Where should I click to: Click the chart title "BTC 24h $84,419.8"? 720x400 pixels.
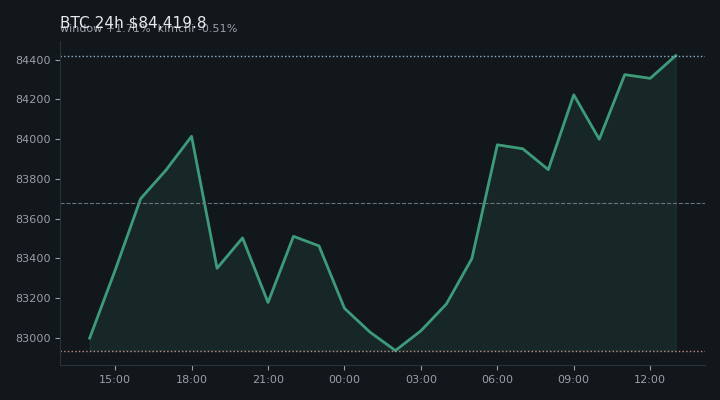(x=133, y=22)
